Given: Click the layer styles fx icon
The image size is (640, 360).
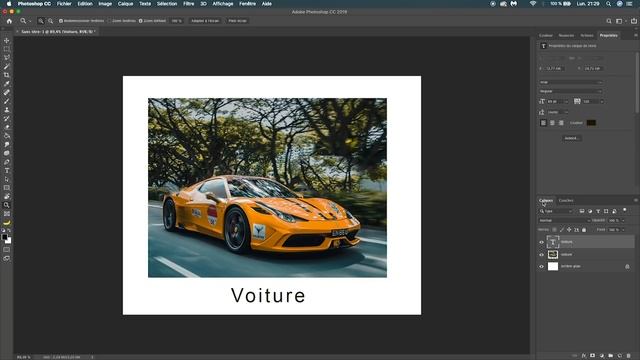Looking at the screenshot, I should (584, 356).
